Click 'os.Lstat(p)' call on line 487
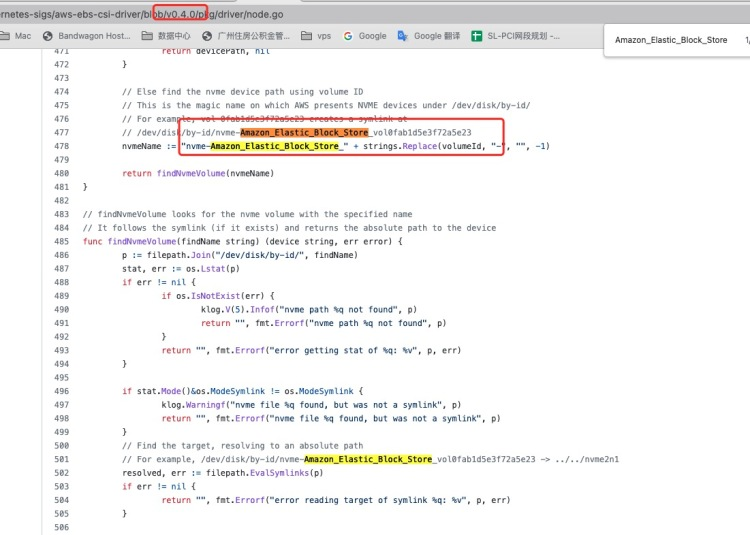 [213, 269]
